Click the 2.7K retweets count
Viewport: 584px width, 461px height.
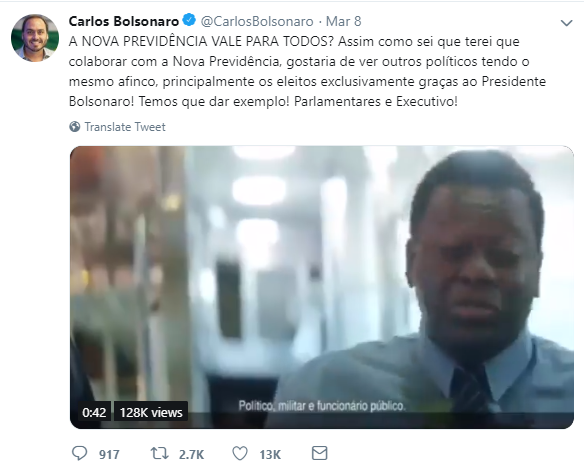point(191,454)
